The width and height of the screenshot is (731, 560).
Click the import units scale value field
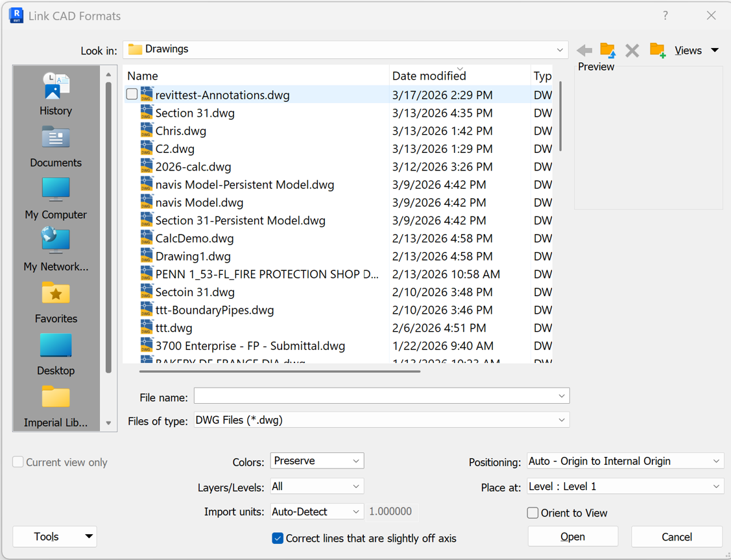pos(390,511)
